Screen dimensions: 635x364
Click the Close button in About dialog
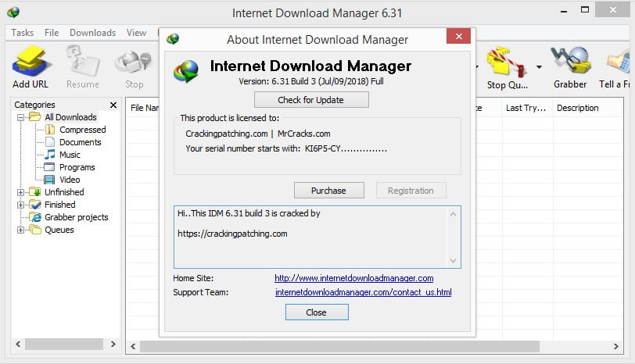317,312
